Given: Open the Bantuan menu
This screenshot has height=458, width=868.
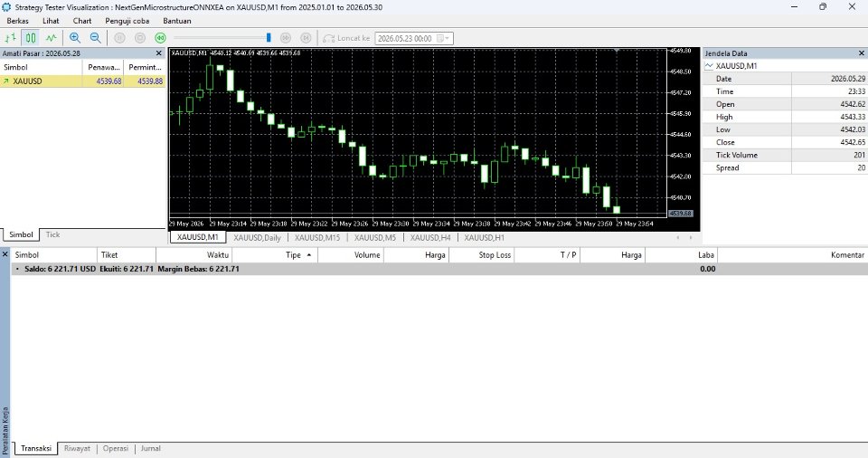Looking at the screenshot, I should pos(177,21).
